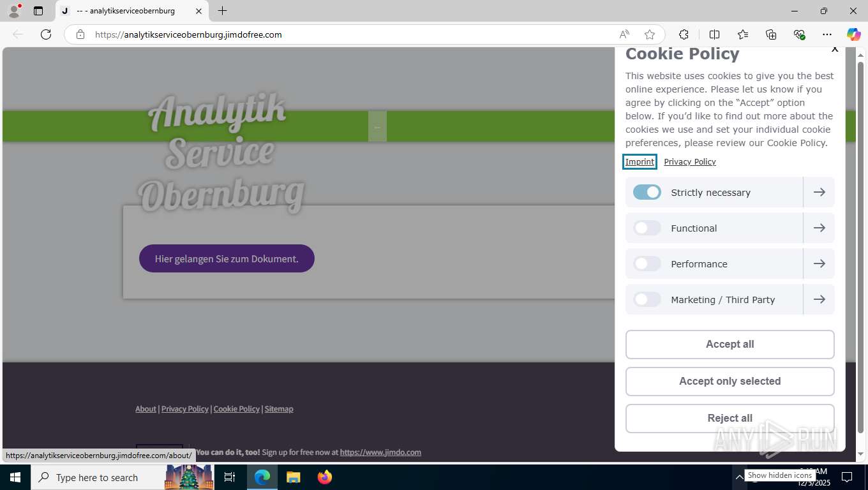
Task: Open the notification center icon
Action: pyautogui.click(x=847, y=477)
